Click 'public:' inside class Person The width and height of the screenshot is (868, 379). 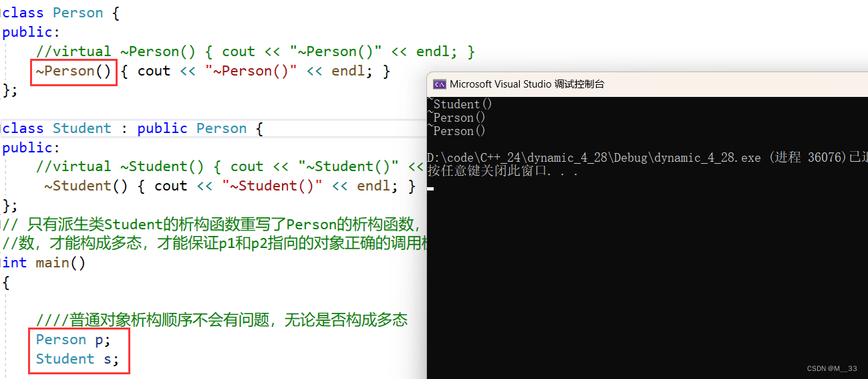[31, 32]
